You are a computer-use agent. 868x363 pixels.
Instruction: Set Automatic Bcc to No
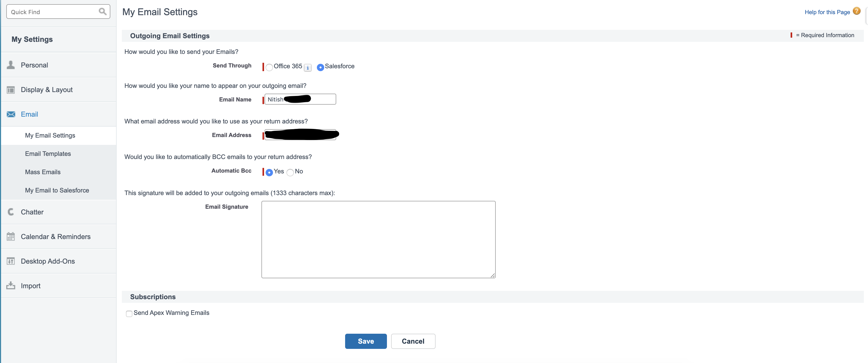290,173
